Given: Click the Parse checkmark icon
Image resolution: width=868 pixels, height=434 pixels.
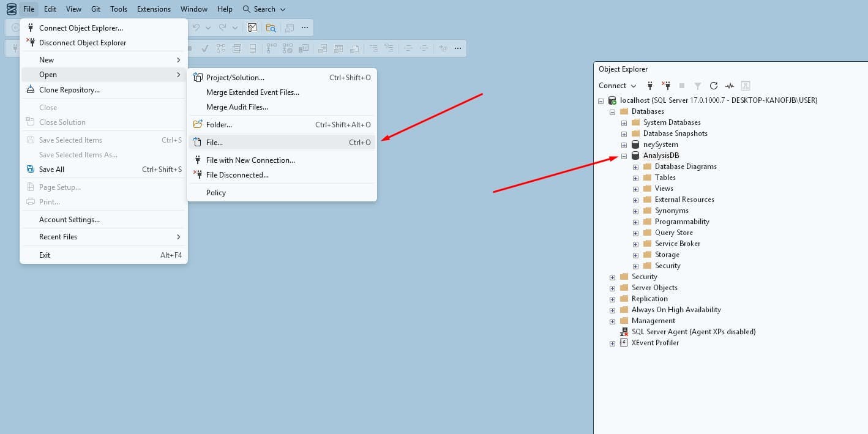Looking at the screenshot, I should 205,48.
